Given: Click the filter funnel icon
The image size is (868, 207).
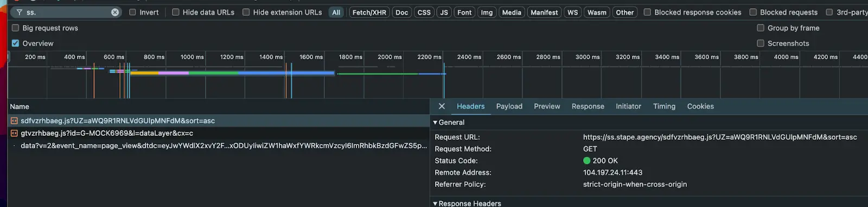Looking at the screenshot, I should coord(20,12).
